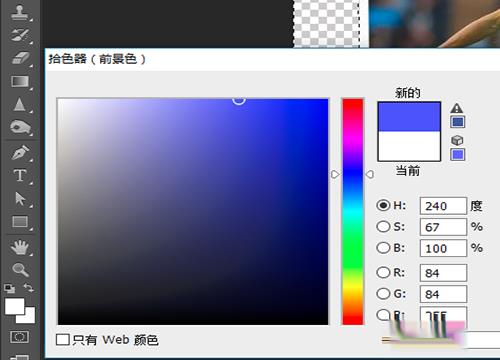Select the Path Selection arrow tool

(x=20, y=199)
